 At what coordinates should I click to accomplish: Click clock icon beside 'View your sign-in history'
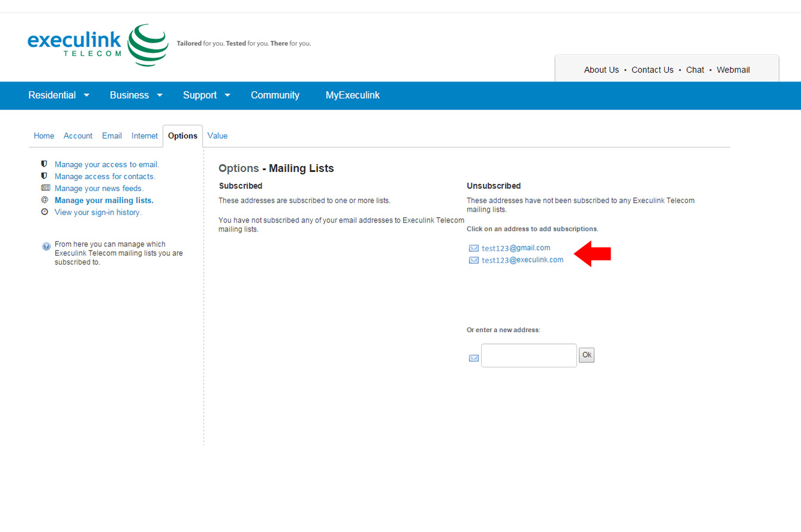pos(45,212)
